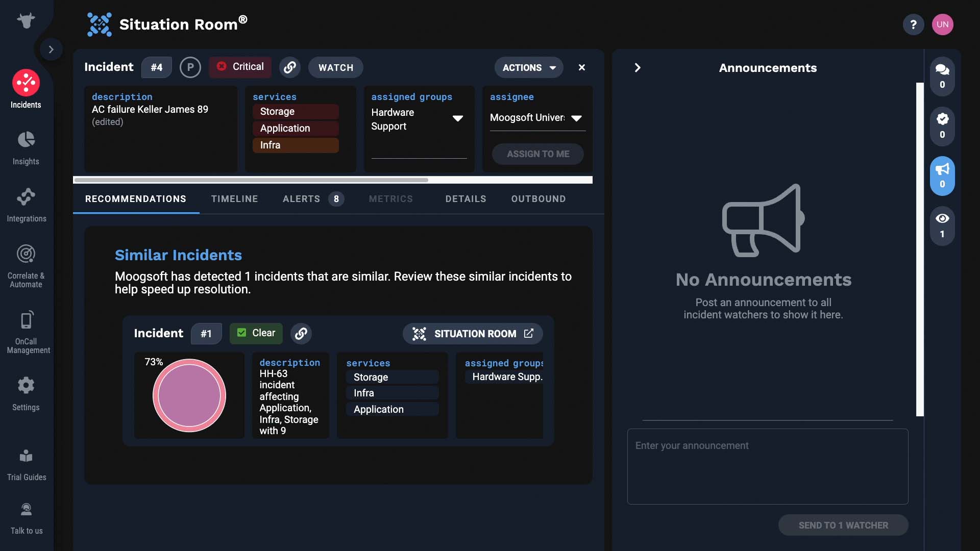Open incident #1 in SITUATION ROOM
Viewport: 980px width, 551px height.
pyautogui.click(x=472, y=334)
